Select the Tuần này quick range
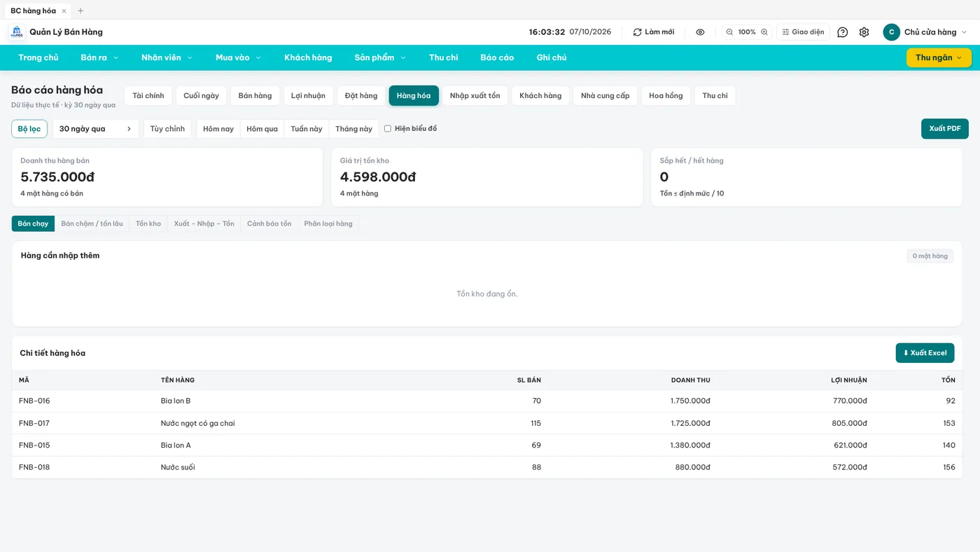 pyautogui.click(x=307, y=129)
